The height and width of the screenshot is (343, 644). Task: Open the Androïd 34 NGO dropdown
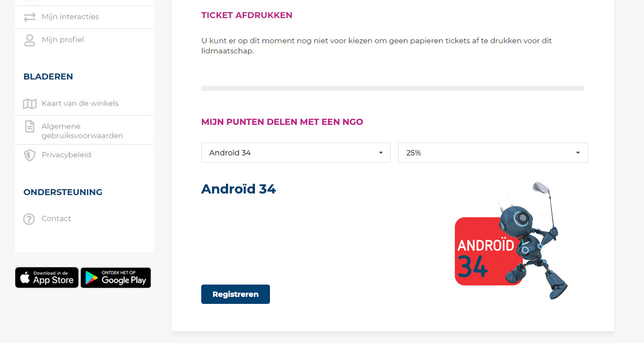coord(296,153)
